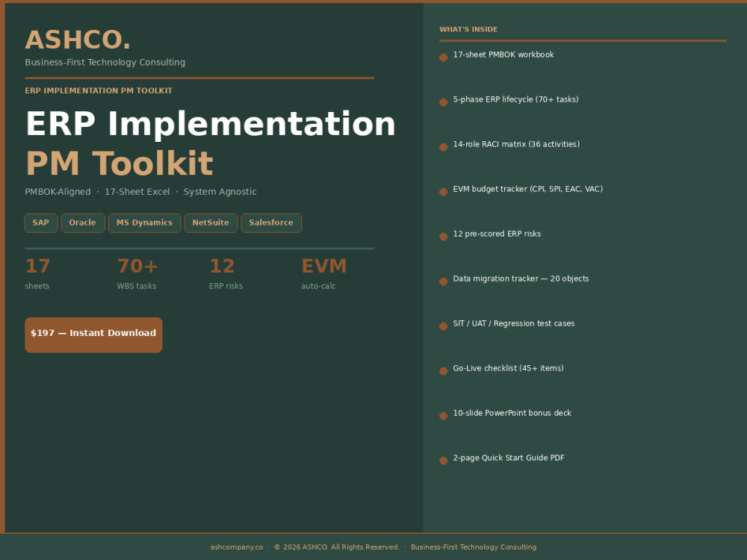The width and height of the screenshot is (747, 560).
Task: Click bullet dot beside Data migration tracker
Action: click(x=444, y=281)
